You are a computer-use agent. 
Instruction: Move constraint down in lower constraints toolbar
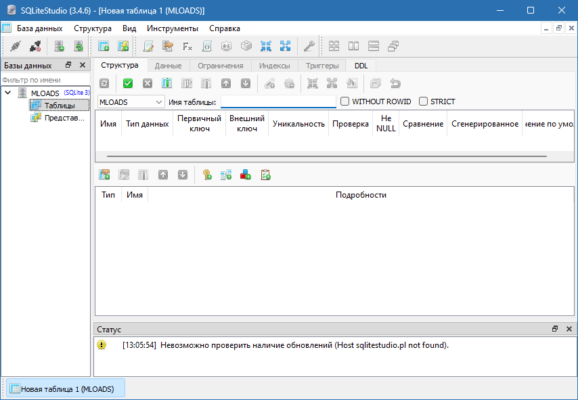pos(182,175)
